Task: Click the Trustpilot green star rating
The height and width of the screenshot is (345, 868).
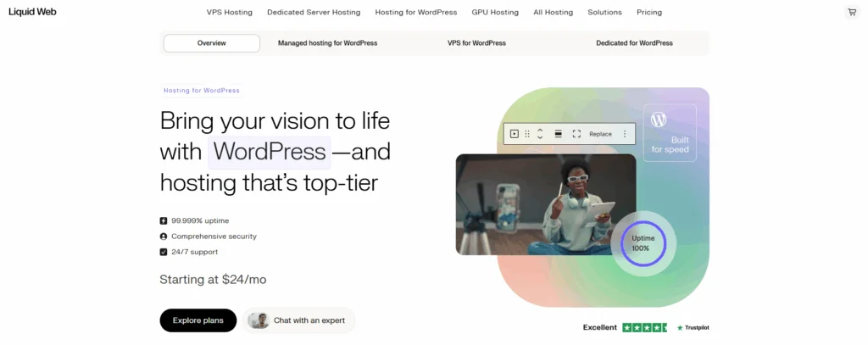Action: tap(644, 328)
